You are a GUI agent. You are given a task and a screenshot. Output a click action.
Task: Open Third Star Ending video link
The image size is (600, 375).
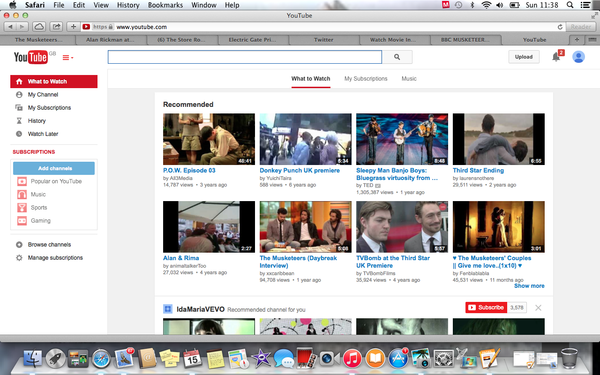click(x=478, y=171)
